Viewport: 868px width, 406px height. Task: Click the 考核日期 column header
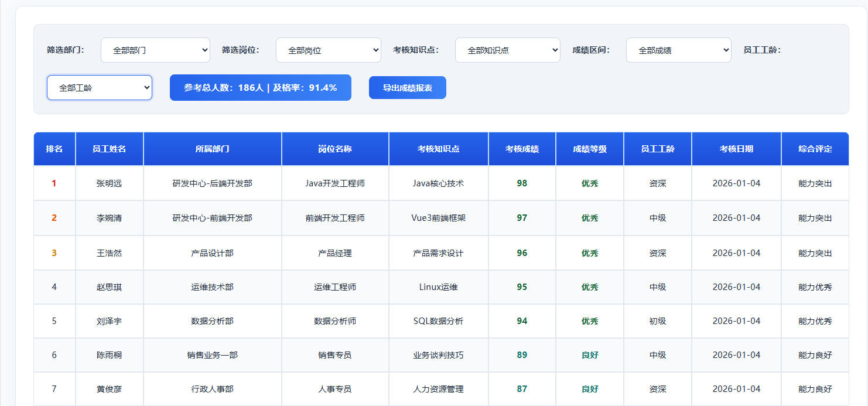pos(736,149)
